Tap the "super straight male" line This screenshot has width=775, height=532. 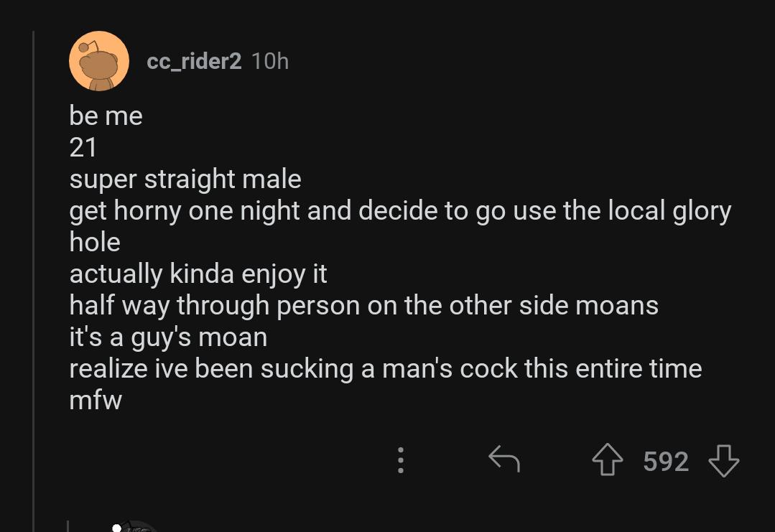(185, 179)
